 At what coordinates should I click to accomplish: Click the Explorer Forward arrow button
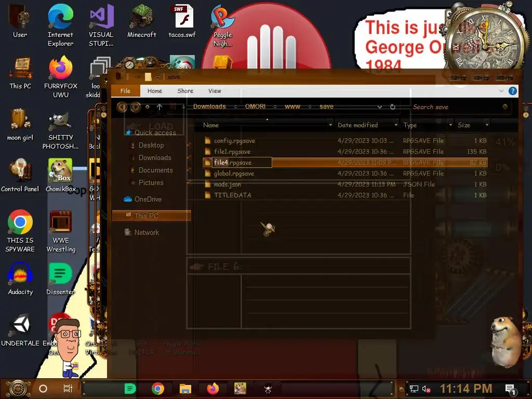(x=136, y=107)
